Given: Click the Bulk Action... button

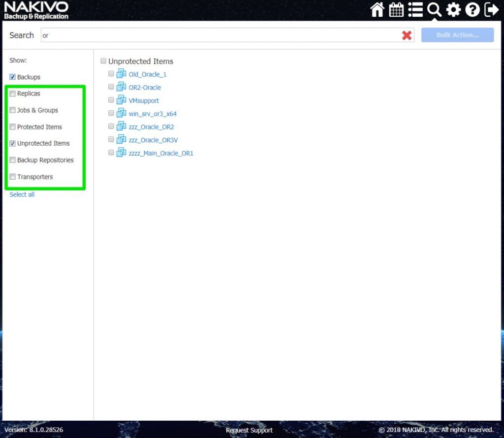Looking at the screenshot, I should tap(457, 35).
